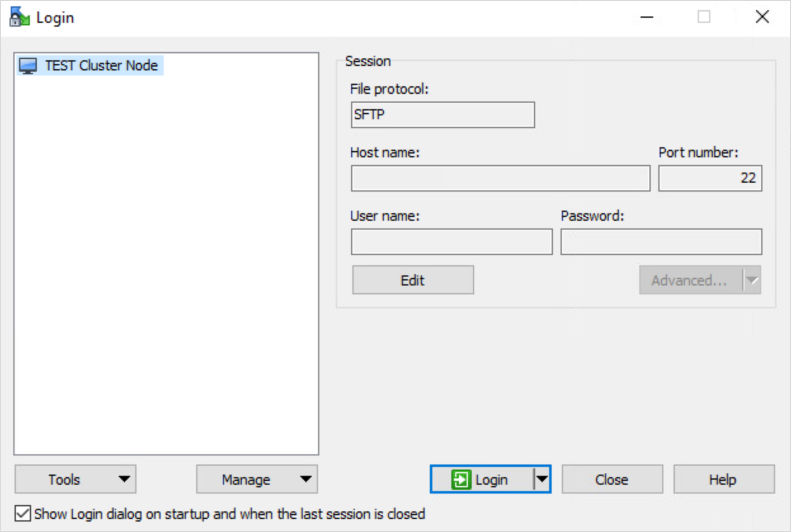Focus the Password input field
This screenshot has height=532, width=791.
pos(661,242)
